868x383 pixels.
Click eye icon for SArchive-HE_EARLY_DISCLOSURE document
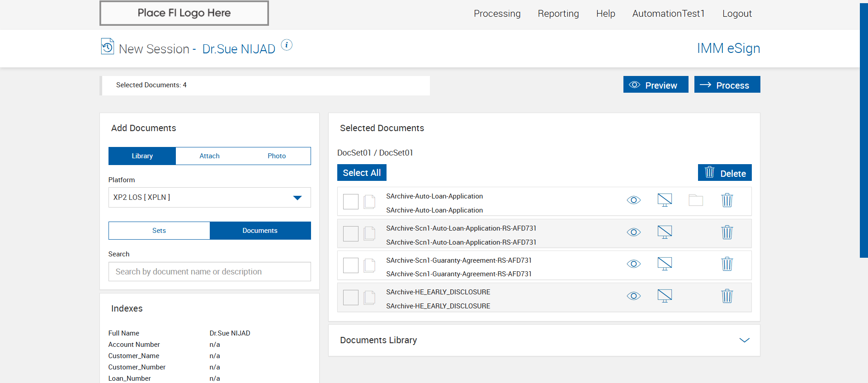click(x=633, y=296)
